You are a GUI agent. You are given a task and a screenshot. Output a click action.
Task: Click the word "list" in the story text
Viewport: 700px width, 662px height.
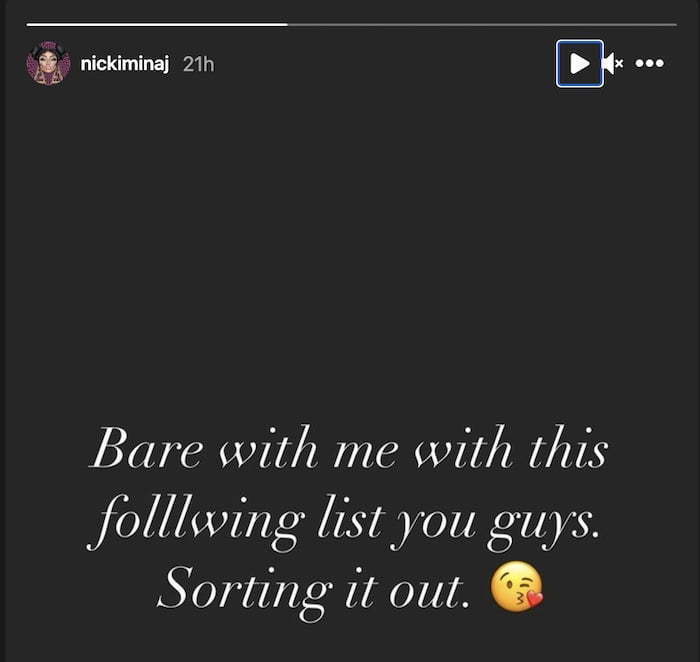point(350,519)
